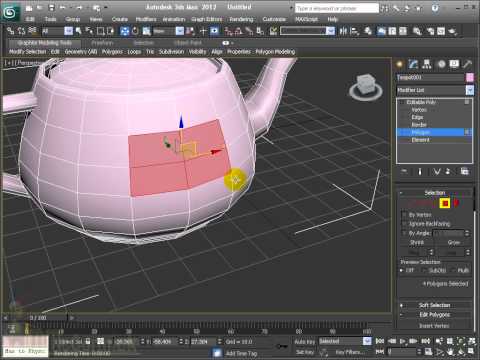Open the Hierarchy command panel tab

(x=427, y=64)
